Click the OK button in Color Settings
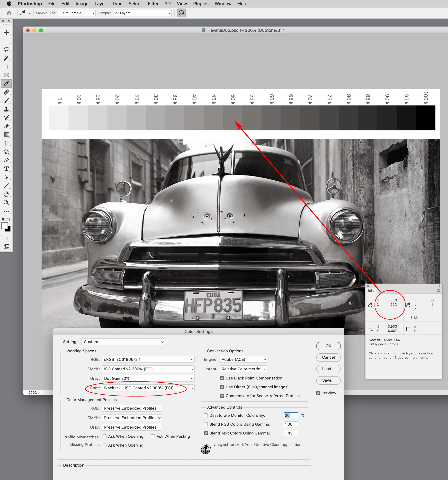 (328, 346)
